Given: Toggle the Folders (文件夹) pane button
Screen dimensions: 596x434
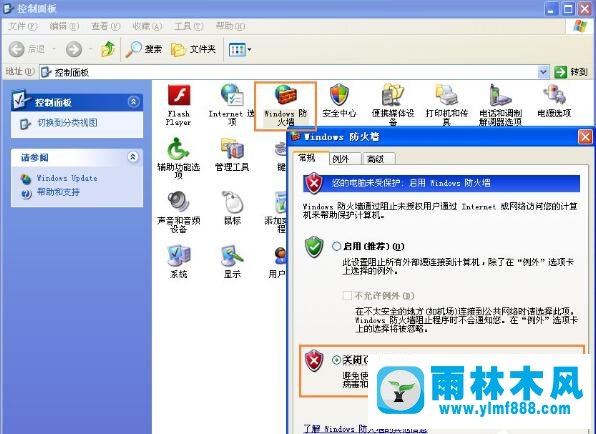Looking at the screenshot, I should (x=193, y=49).
